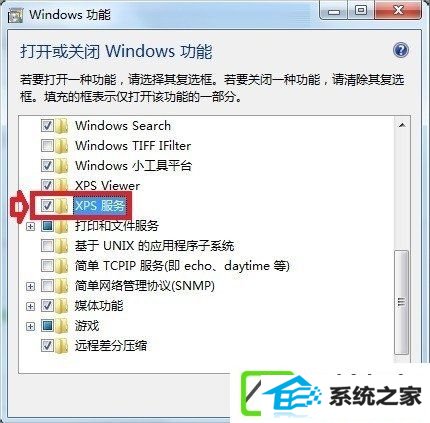Check the 基于 UNIX 的应用程序子系统 checkbox
This screenshot has height=423, width=430.
tap(47, 246)
